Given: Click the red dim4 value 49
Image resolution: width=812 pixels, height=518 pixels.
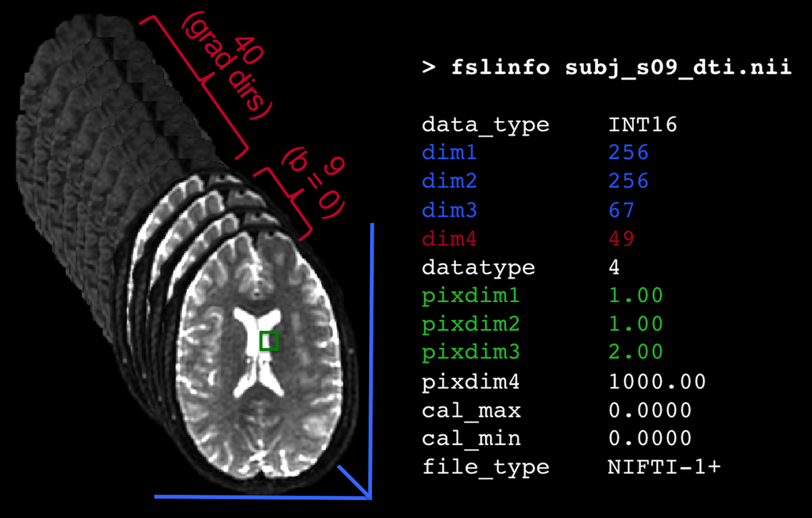Looking at the screenshot, I should [x=623, y=239].
